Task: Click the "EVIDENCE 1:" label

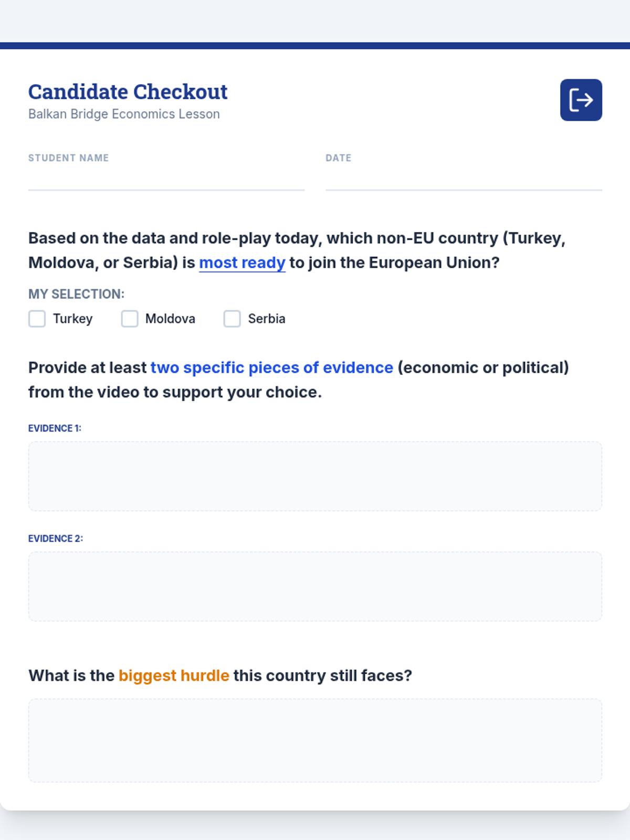Action: pos(55,428)
